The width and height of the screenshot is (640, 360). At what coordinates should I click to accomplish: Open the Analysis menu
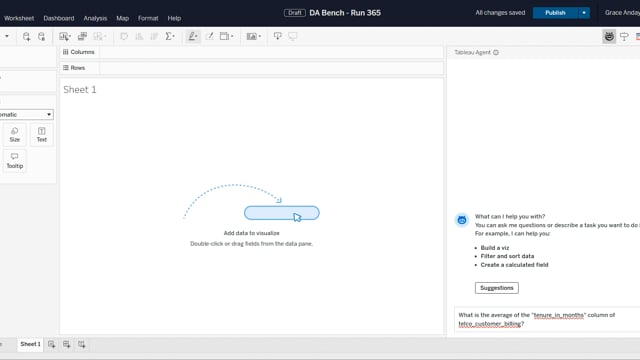point(95,18)
